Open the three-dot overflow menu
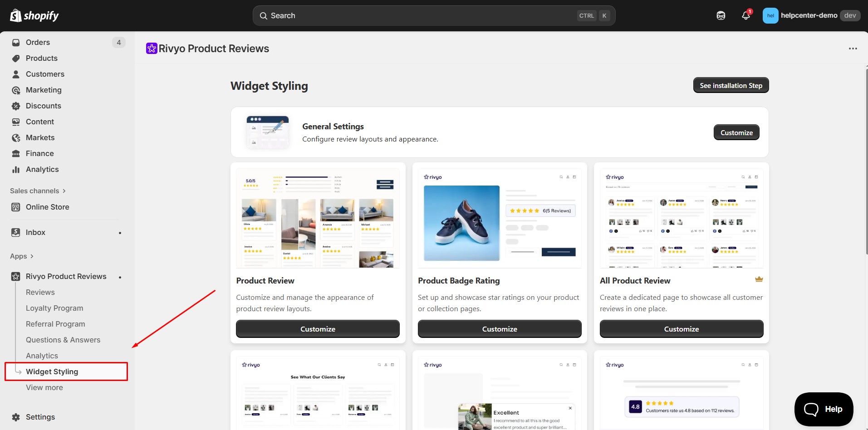Viewport: 868px width, 430px height. [853, 49]
